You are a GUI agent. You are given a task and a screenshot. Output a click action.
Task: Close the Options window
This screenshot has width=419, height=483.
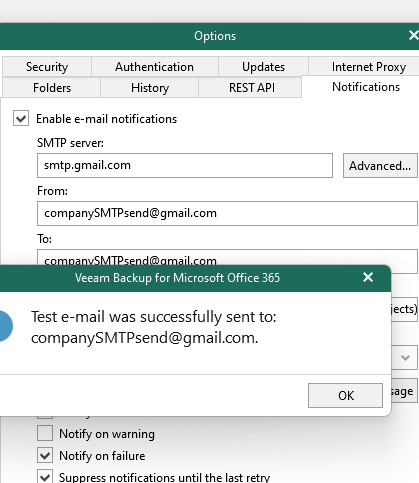click(x=414, y=35)
